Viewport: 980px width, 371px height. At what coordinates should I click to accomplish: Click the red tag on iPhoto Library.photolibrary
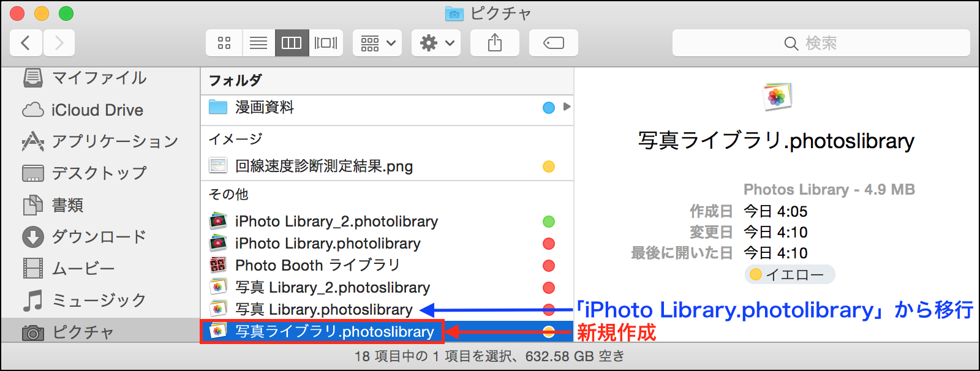coord(549,244)
